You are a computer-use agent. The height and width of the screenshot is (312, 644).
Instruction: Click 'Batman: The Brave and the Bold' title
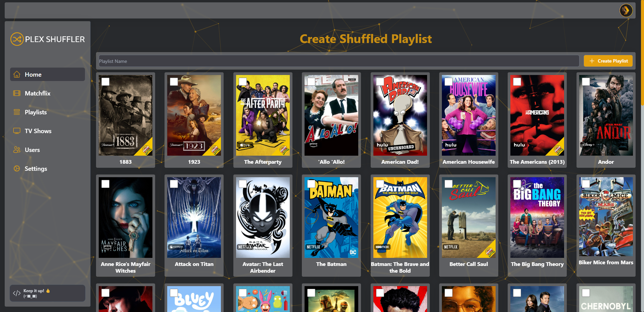400,267
